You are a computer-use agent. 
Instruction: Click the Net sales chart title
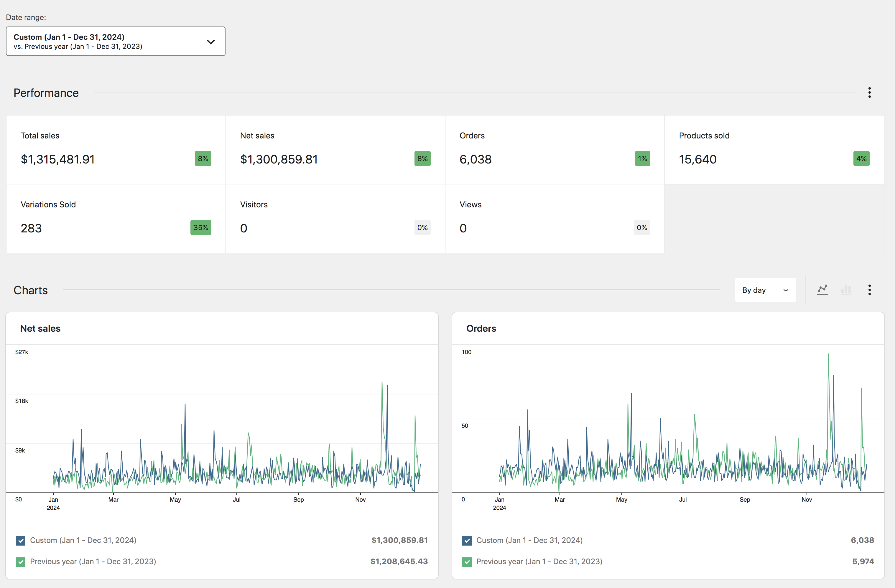(40, 328)
